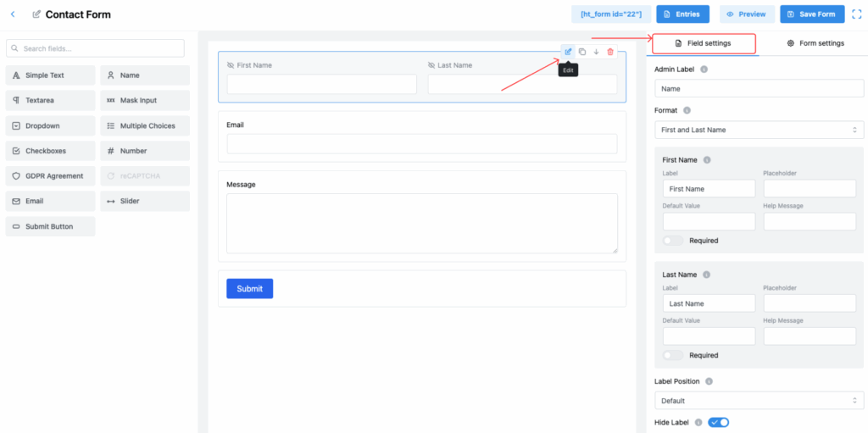Add a Checkboxes field
Viewport: 868px width, 433px height.
tap(50, 151)
